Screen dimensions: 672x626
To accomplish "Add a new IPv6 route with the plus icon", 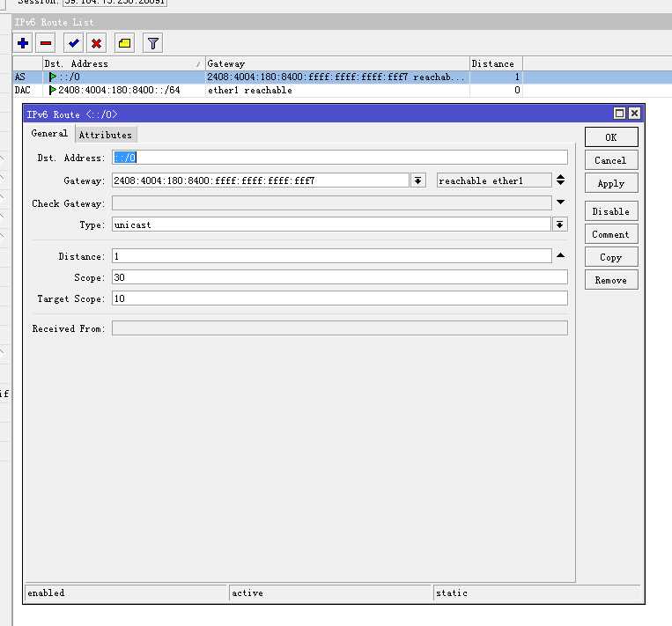I will coord(23,43).
